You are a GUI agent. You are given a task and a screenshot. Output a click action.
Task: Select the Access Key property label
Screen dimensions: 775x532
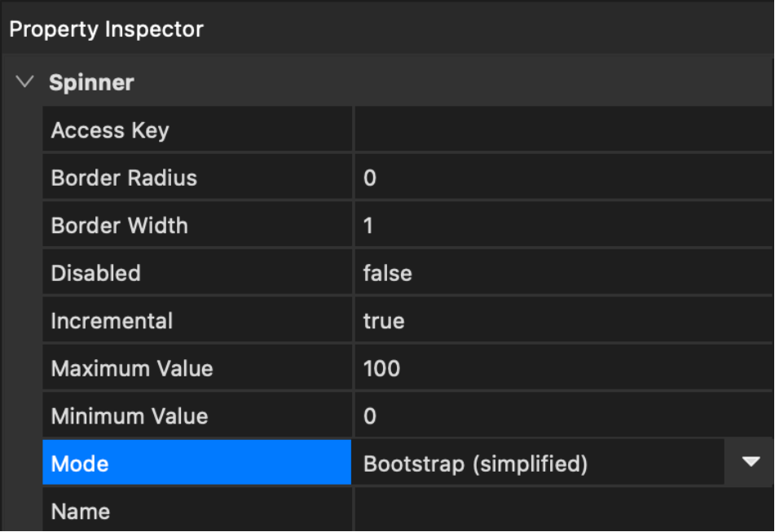click(x=110, y=130)
